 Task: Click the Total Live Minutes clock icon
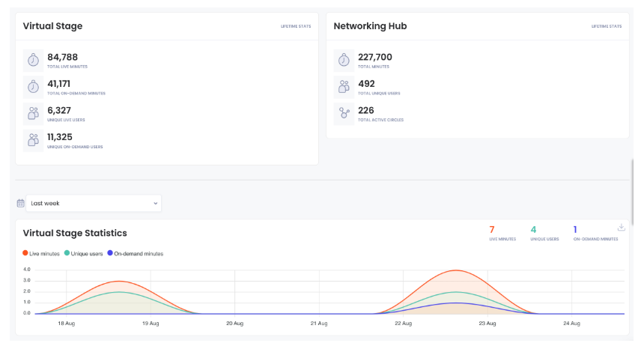(33, 60)
